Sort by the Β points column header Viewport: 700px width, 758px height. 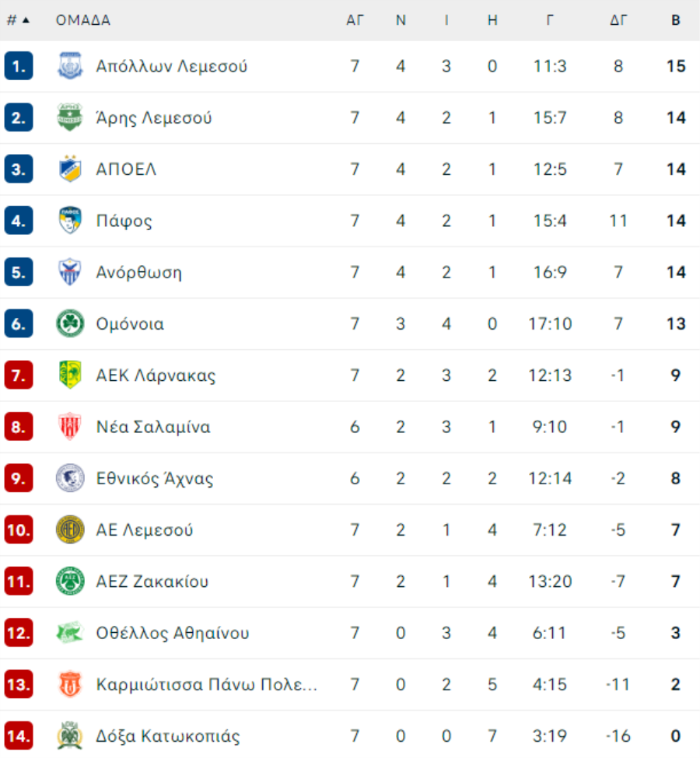click(x=676, y=19)
